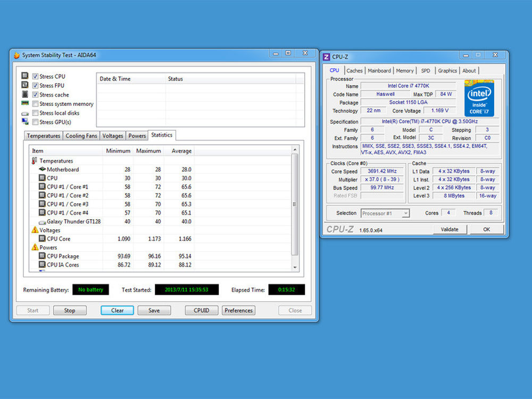The height and width of the screenshot is (399, 532).
Task: Open the About tab in CPU-Z
Action: [469, 71]
